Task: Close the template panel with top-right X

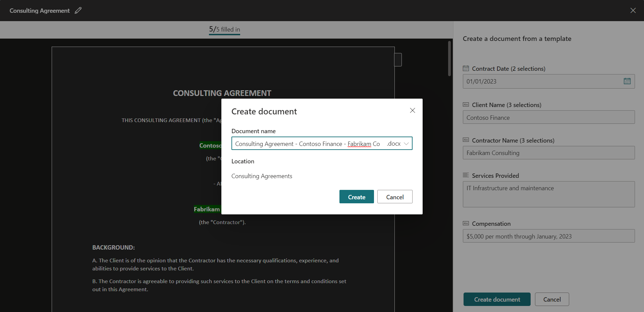Action: [x=633, y=10]
